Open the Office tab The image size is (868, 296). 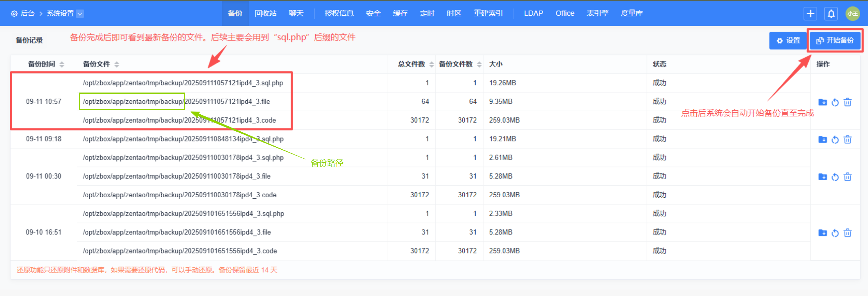[565, 14]
